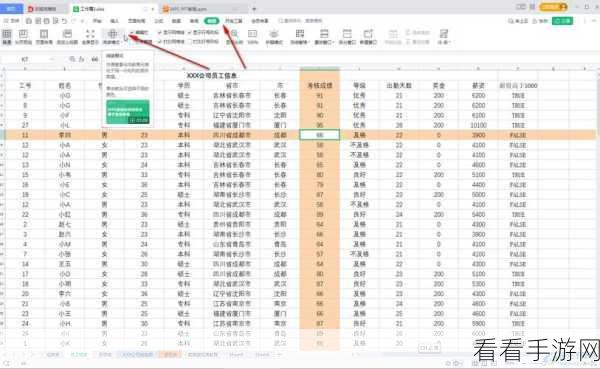The width and height of the screenshot is (600, 369).
Task: Switch to the Review (审阅) ribbon tab
Action: click(194, 21)
